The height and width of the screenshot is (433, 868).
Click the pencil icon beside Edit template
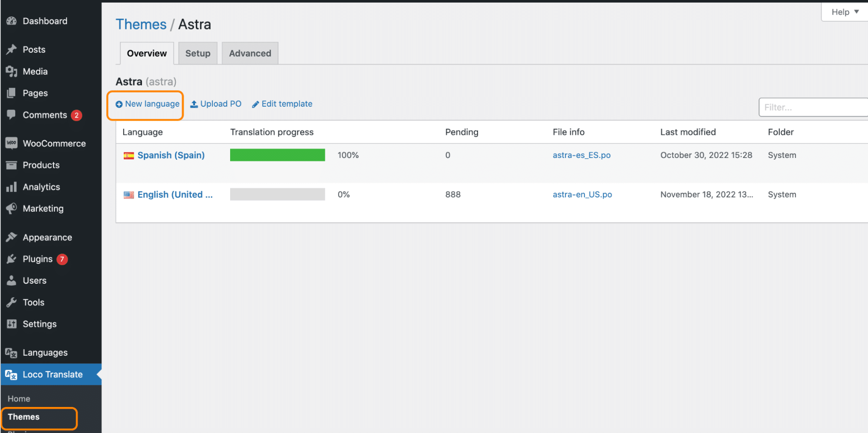tap(256, 104)
